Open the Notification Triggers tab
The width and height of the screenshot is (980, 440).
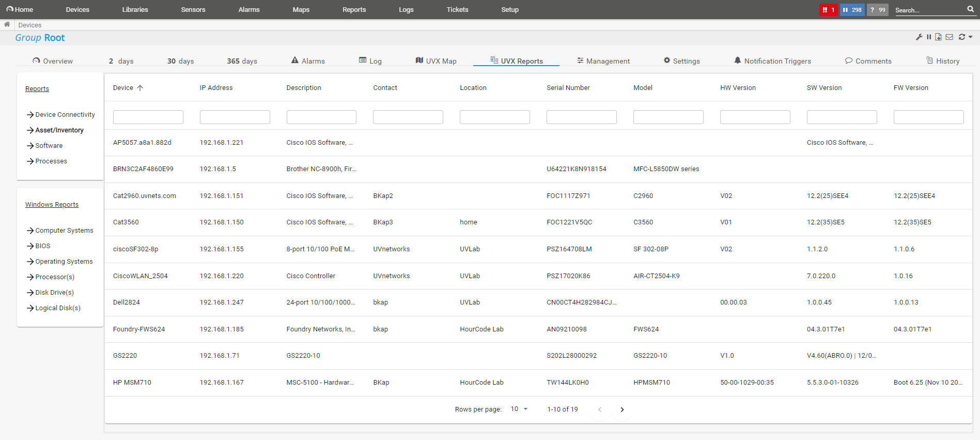[x=773, y=61]
